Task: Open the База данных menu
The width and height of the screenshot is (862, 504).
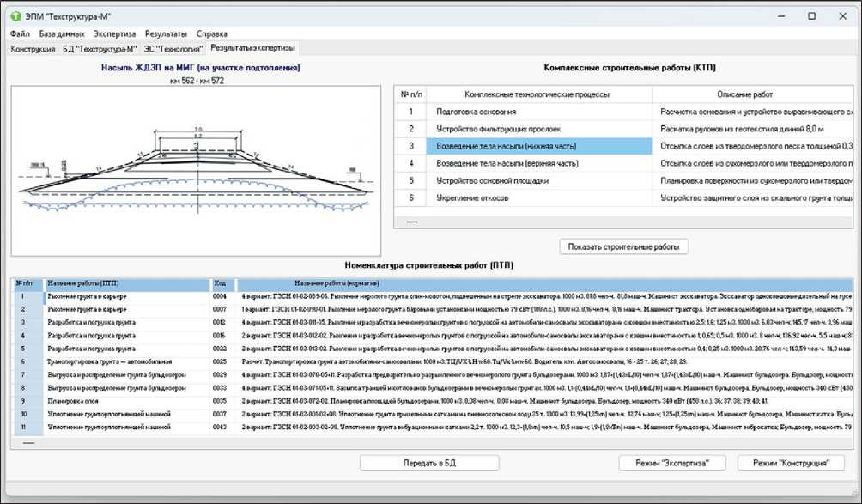Action: point(62,33)
